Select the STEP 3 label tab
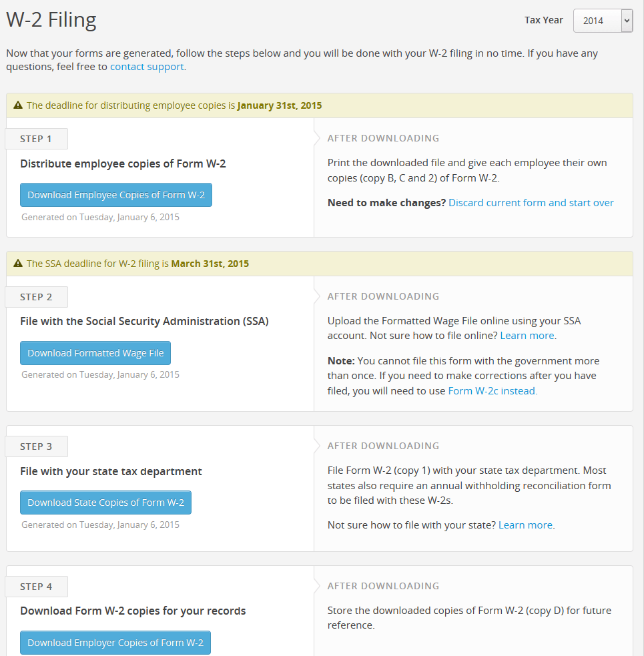The width and height of the screenshot is (644, 656). [x=37, y=446]
